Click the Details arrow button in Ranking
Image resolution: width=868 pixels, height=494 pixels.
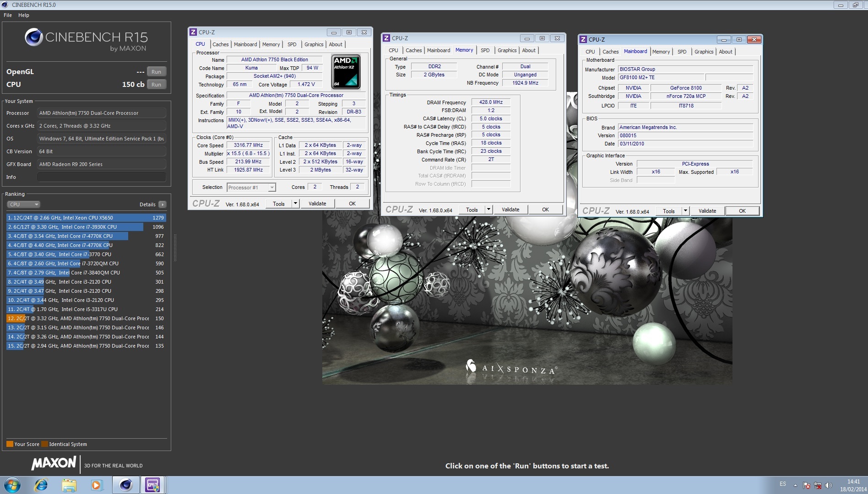tap(163, 204)
